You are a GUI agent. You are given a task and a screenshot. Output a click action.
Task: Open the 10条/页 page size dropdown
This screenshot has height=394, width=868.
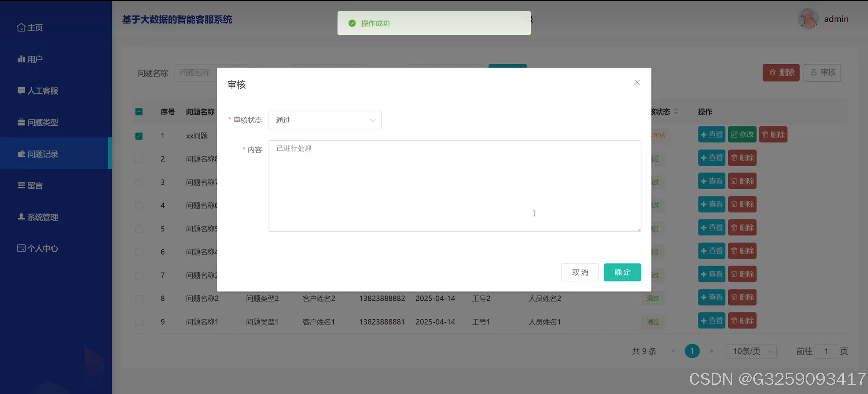tap(751, 351)
